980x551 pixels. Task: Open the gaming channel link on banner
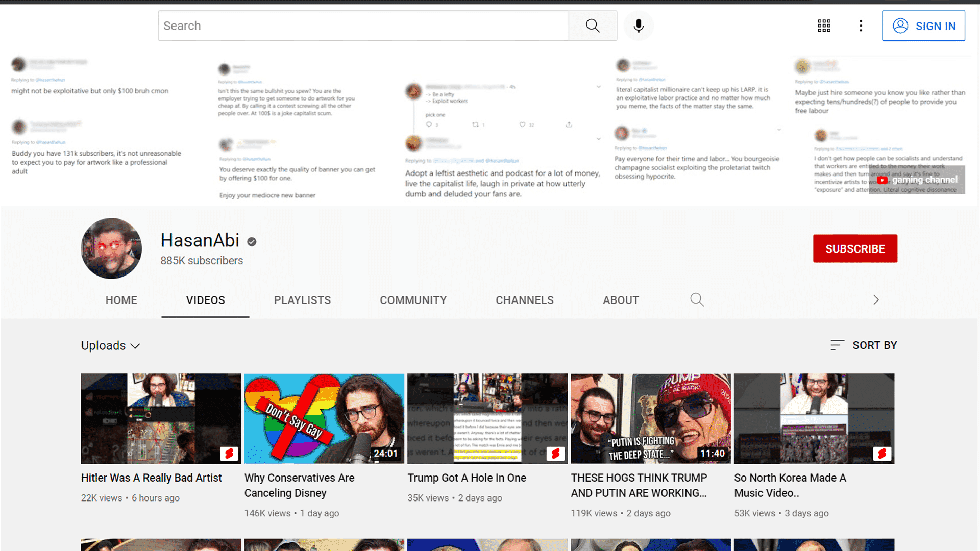coord(917,180)
